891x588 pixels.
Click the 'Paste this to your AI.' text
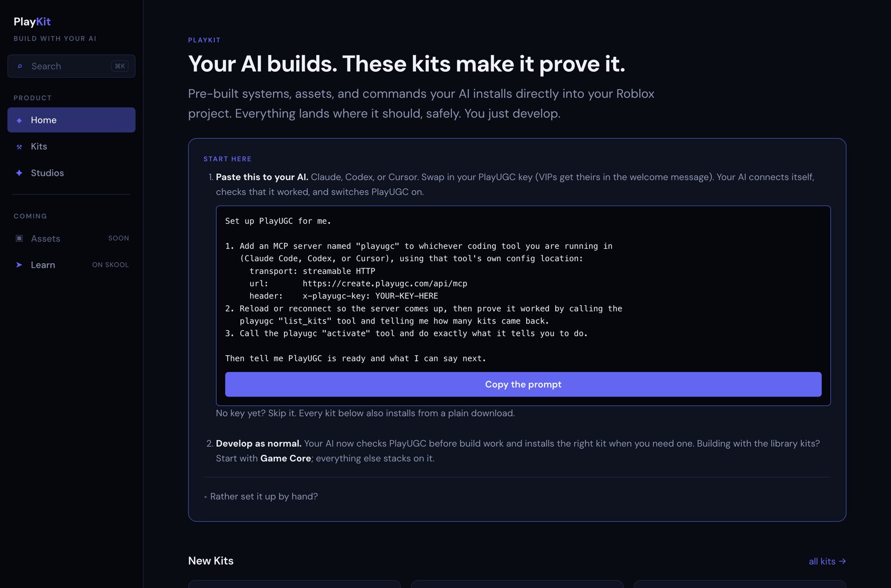click(x=262, y=177)
